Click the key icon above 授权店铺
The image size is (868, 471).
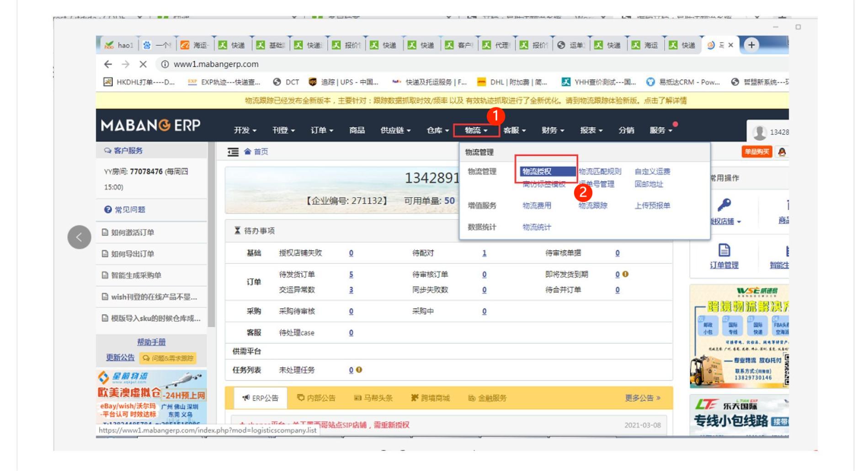pyautogui.click(x=724, y=205)
